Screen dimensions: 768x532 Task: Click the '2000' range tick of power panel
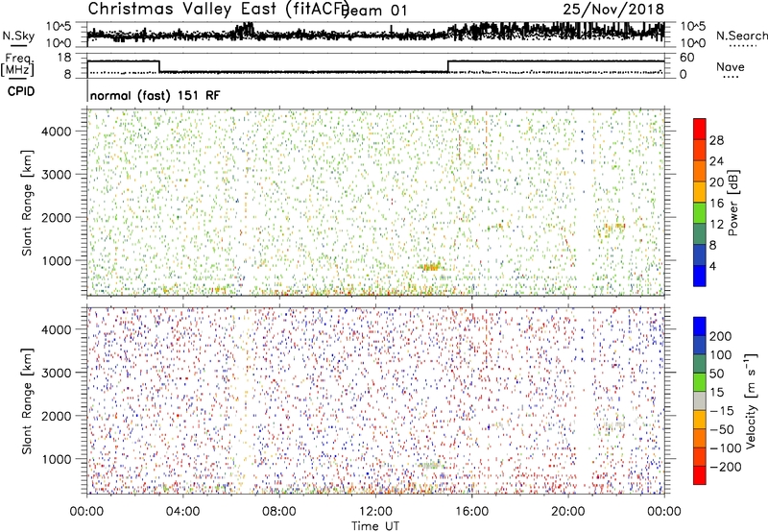(x=57, y=217)
